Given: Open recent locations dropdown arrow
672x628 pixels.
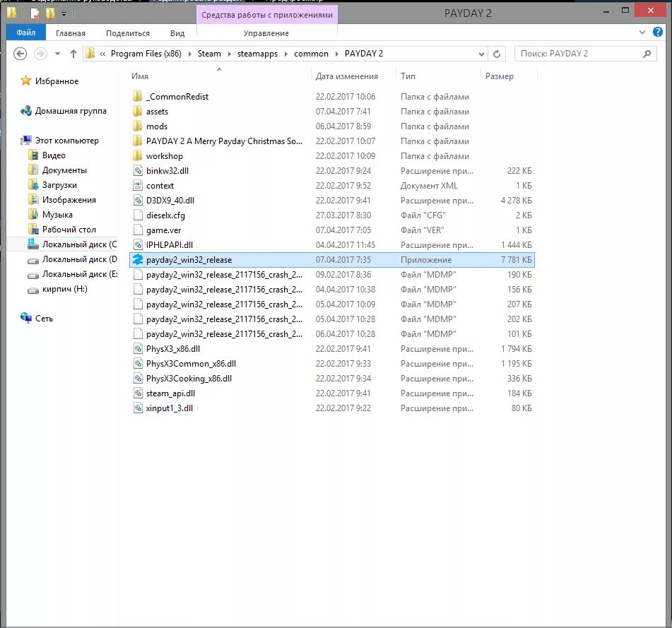Looking at the screenshot, I should (57, 54).
